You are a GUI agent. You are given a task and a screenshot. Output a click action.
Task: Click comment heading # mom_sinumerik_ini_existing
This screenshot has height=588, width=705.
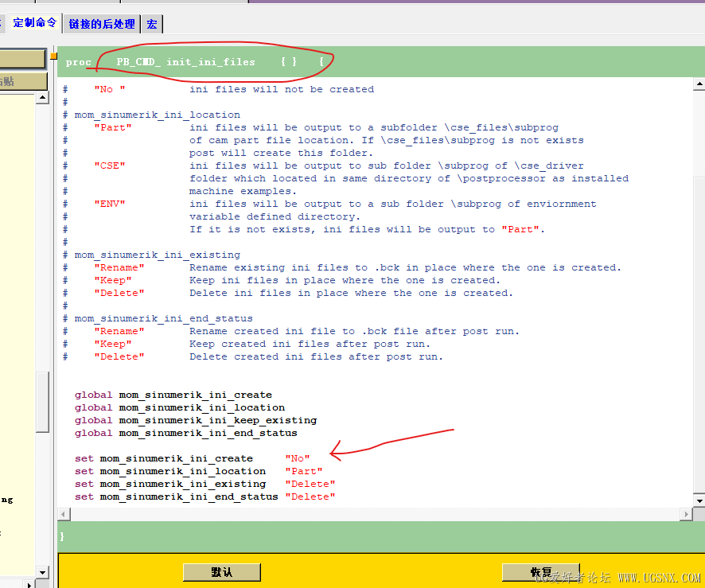click(151, 255)
